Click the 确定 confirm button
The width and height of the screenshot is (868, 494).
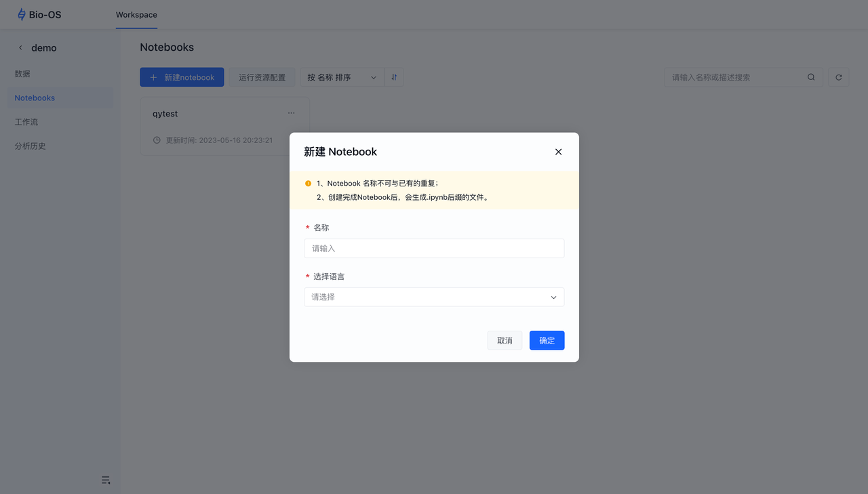(547, 340)
